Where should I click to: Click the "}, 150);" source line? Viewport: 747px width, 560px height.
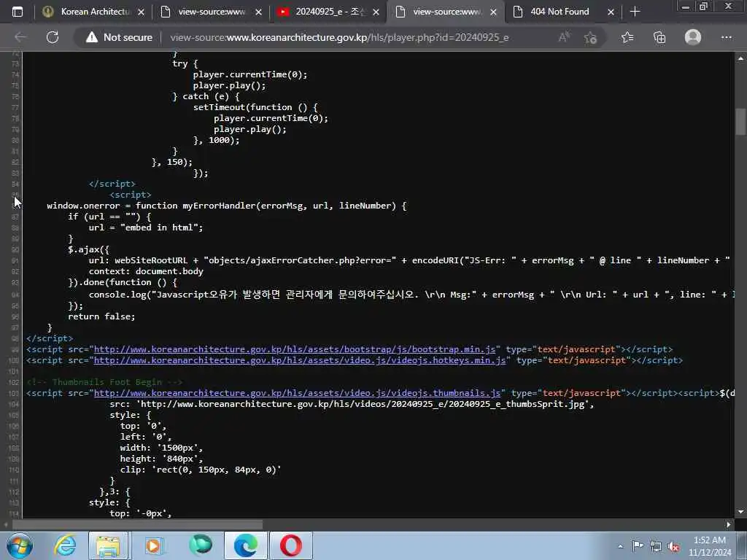pos(172,162)
